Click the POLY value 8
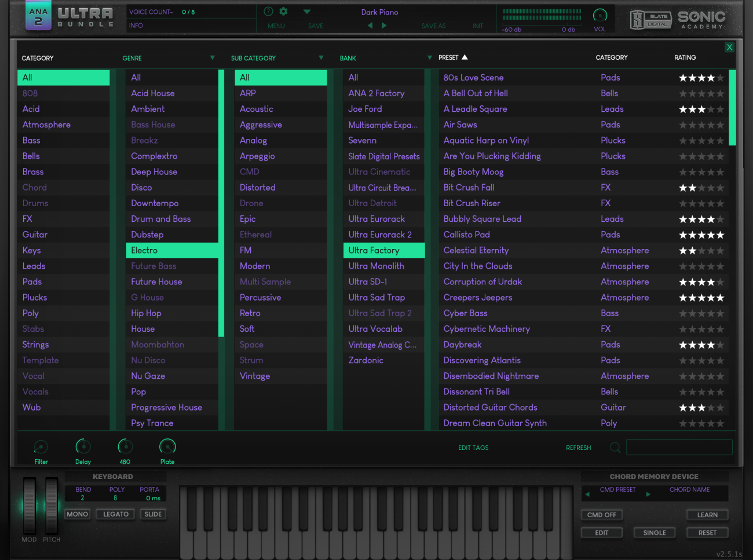Viewport: 753px width, 560px height. click(x=115, y=498)
